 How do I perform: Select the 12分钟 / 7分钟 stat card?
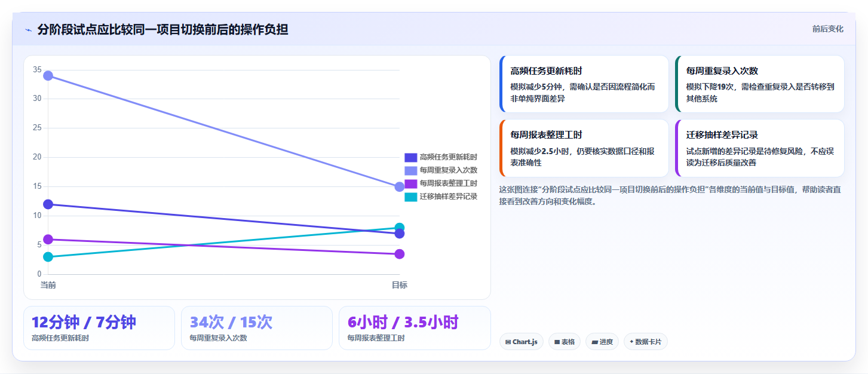click(99, 328)
